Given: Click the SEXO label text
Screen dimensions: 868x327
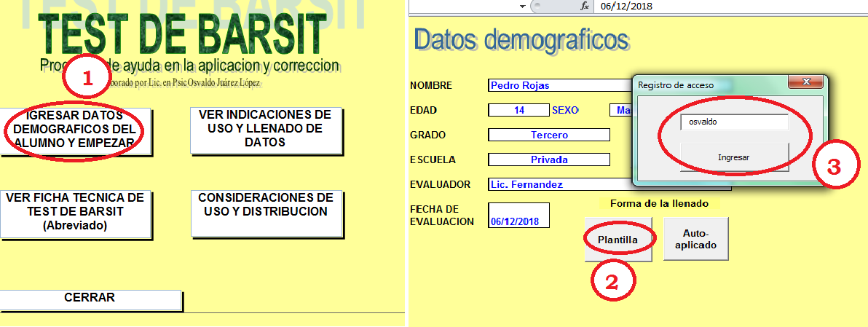Looking at the screenshot, I should [x=565, y=110].
